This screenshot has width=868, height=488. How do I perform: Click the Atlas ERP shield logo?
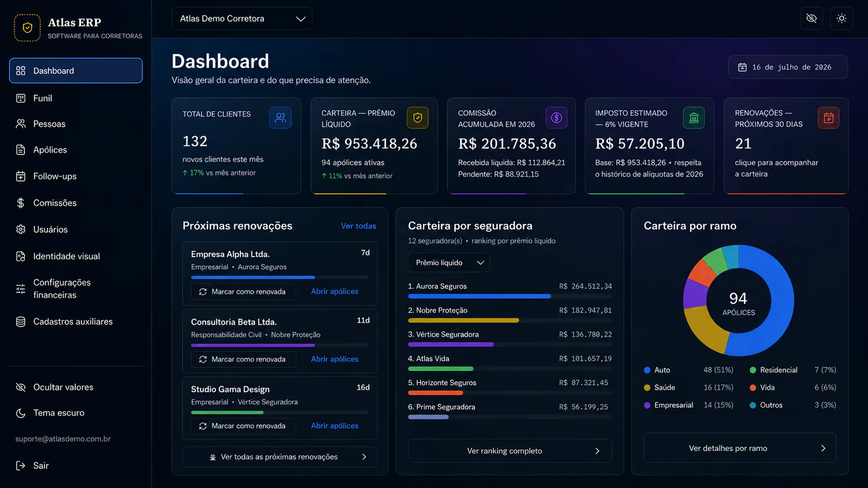click(27, 28)
